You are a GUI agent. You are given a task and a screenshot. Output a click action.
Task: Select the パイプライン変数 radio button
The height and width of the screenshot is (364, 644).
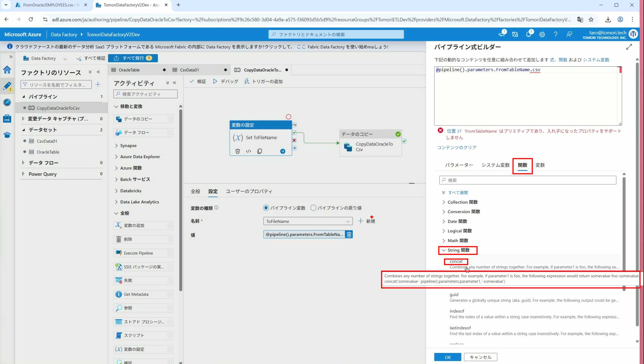click(x=266, y=208)
